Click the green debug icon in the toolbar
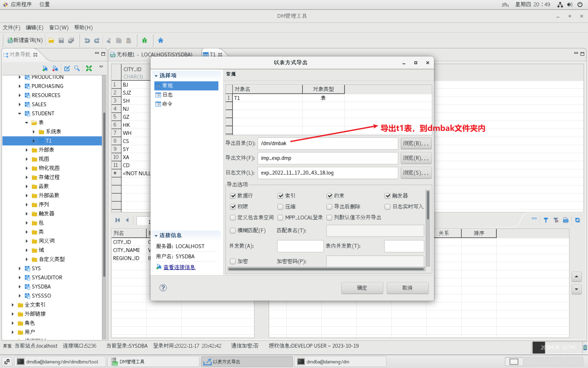 tap(144, 40)
